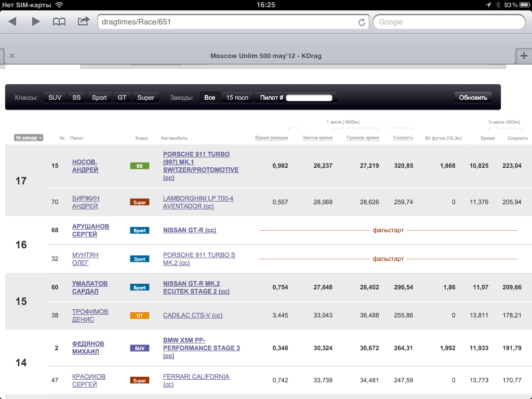Screen dimensions: 532x399
Task: Click фальстарт text in Арушанов row
Action: pos(388,230)
